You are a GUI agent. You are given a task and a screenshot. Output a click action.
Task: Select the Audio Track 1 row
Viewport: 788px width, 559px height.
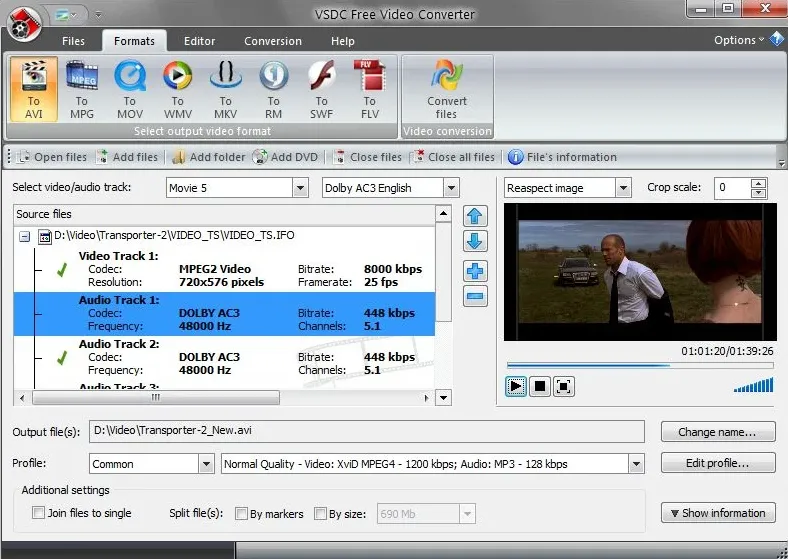[x=224, y=314]
